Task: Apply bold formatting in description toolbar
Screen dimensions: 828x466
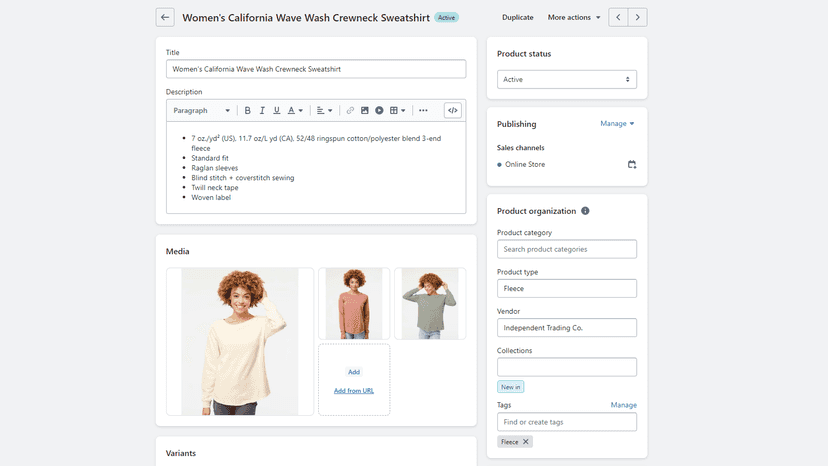Action: (x=247, y=110)
